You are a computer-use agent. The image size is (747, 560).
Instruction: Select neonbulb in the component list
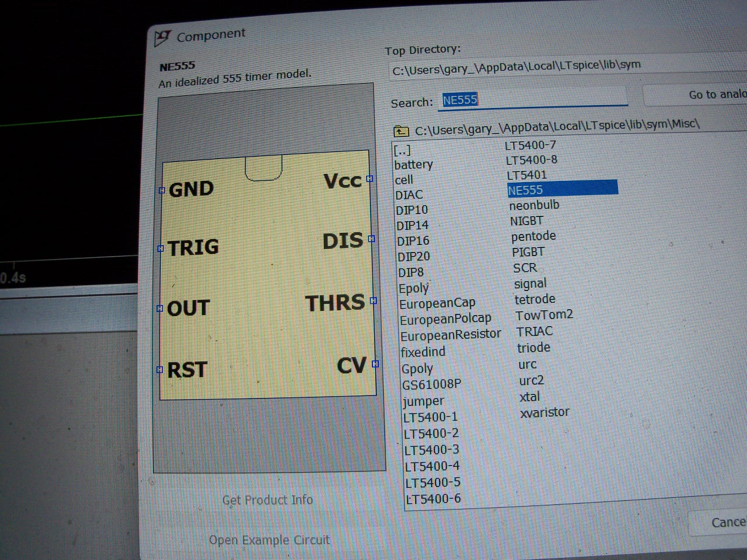534,205
